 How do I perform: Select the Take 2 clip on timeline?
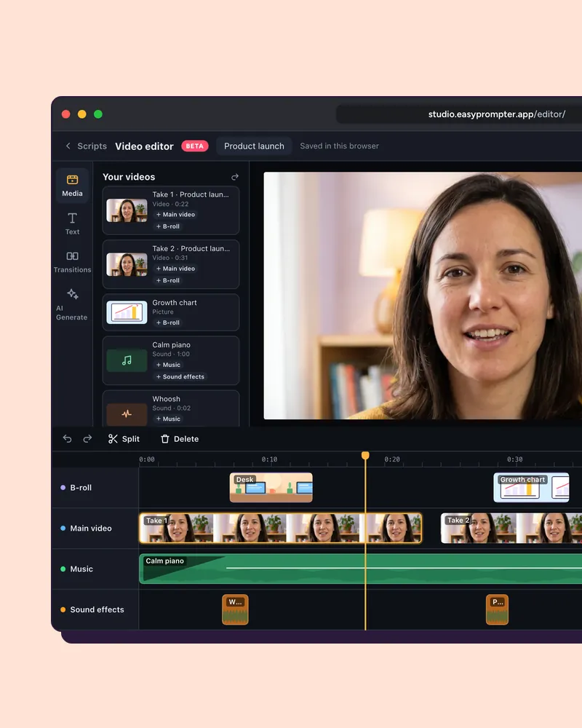pos(511,529)
